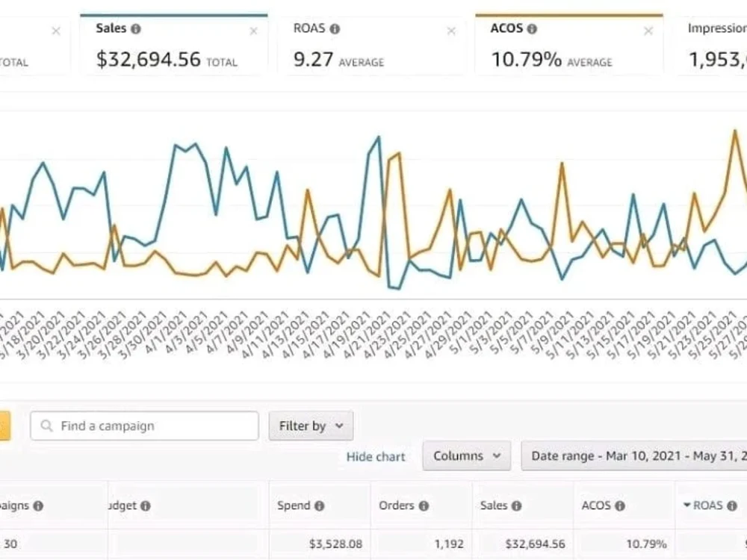Click the yellow button at left of search
This screenshot has height=560, width=747.
click(x=4, y=426)
